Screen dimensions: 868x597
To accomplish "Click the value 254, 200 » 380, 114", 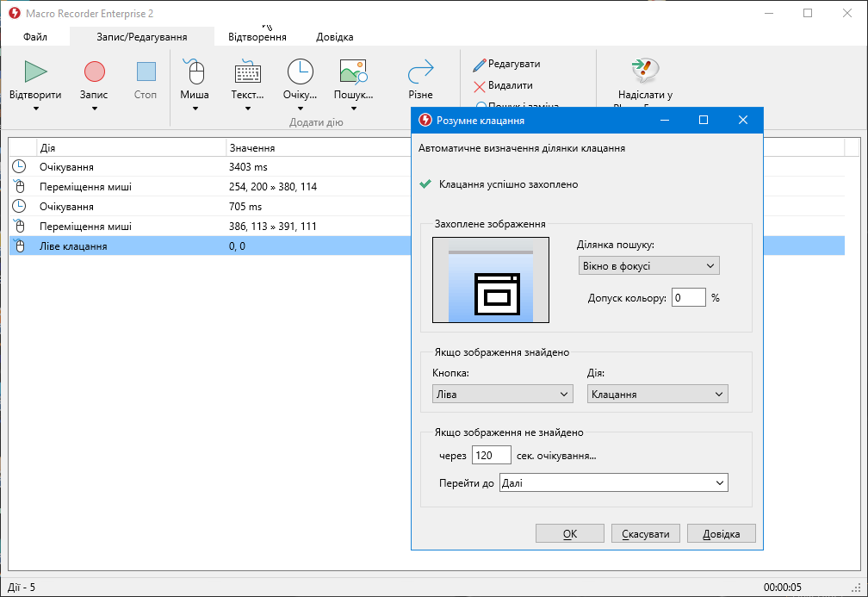I will [x=273, y=187].
